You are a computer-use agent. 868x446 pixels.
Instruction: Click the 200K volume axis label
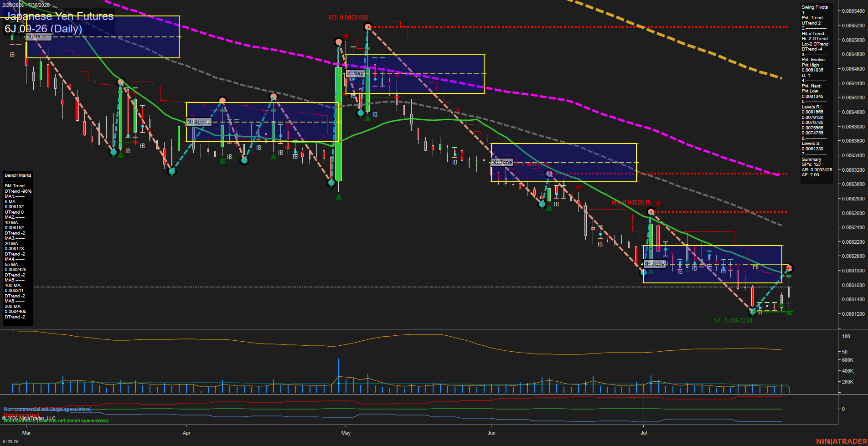point(848,382)
